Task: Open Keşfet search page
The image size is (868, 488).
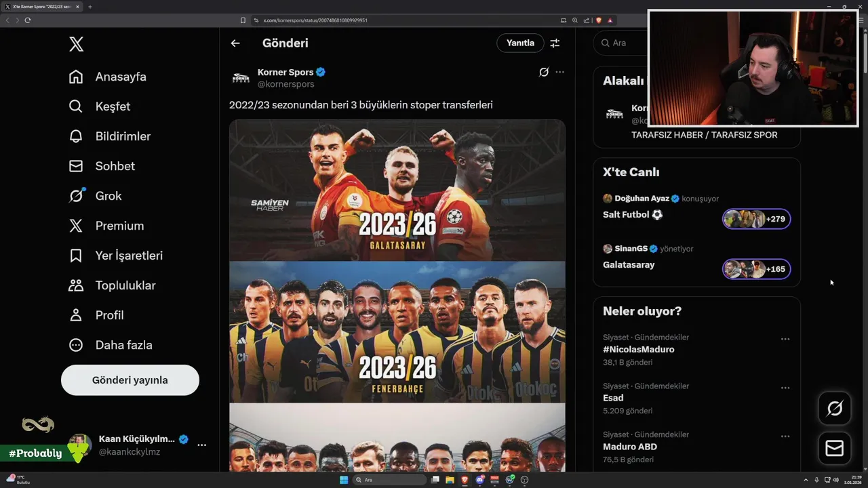Action: [x=100, y=106]
